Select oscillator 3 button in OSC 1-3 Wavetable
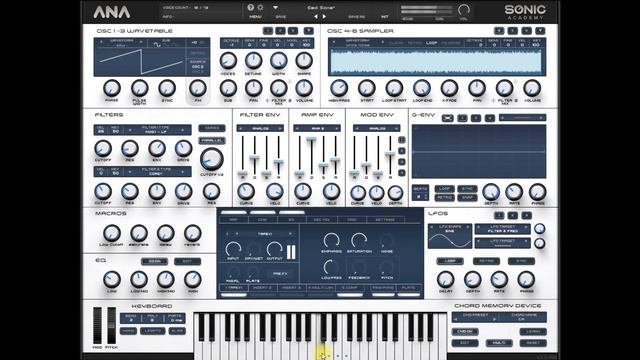 pyautogui.click(x=293, y=31)
